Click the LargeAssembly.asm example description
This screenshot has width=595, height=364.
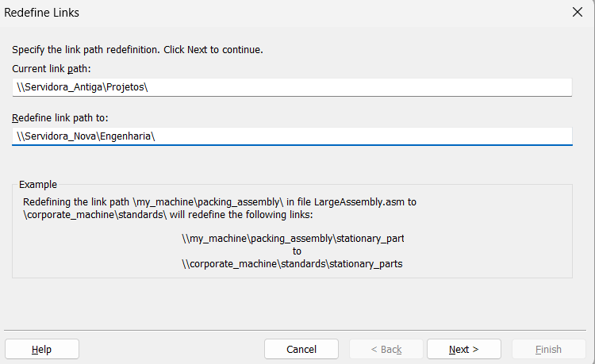click(x=220, y=202)
